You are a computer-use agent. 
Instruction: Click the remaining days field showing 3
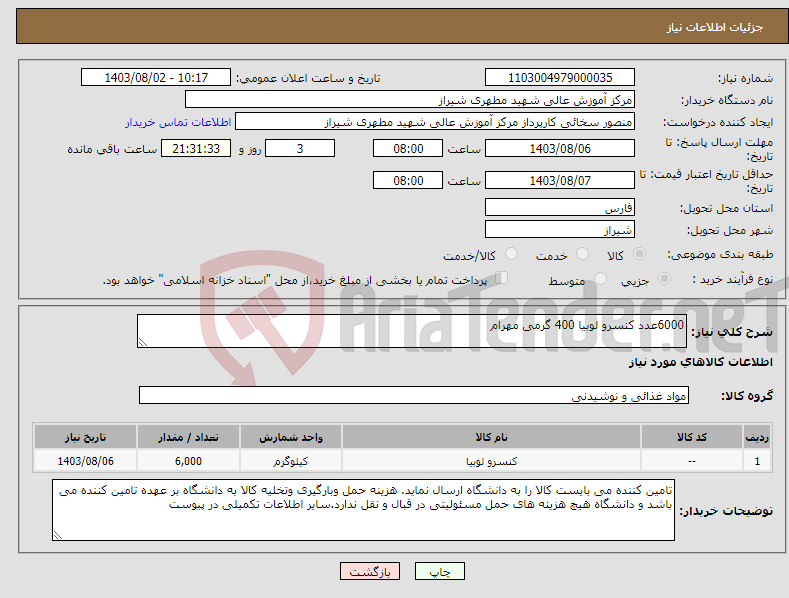coord(300,148)
